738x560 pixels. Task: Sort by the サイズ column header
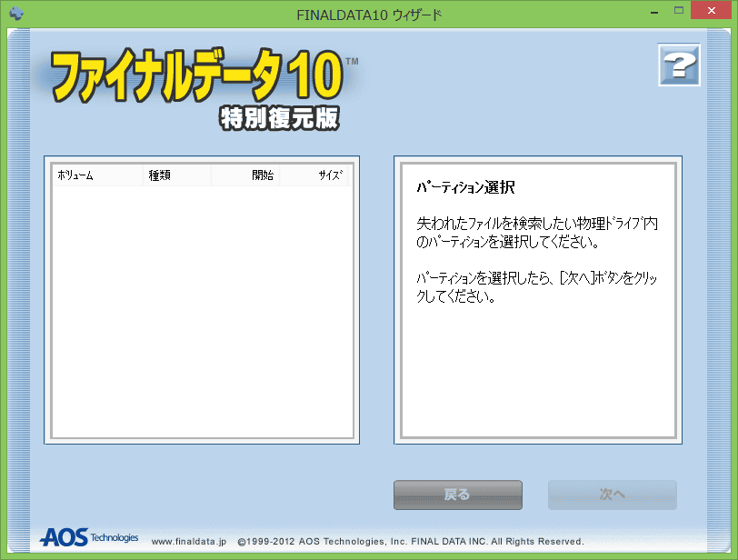[314, 175]
